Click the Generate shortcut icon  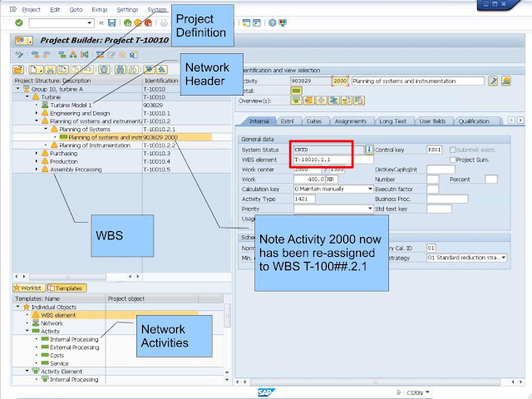[257, 22]
